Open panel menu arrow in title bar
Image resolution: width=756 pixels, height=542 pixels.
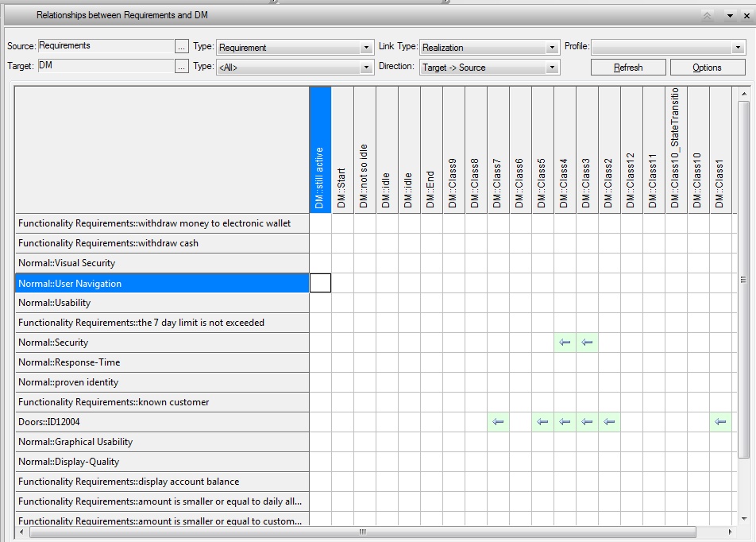(x=730, y=15)
